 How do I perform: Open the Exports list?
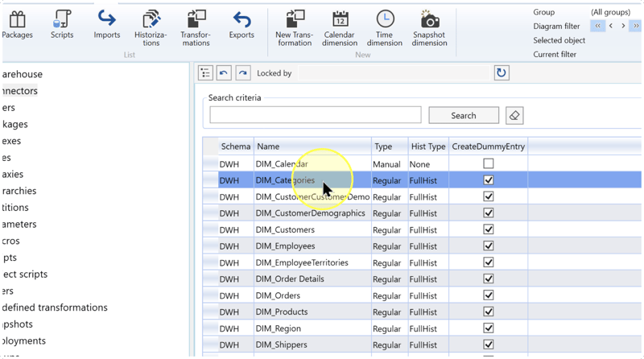pyautogui.click(x=242, y=25)
